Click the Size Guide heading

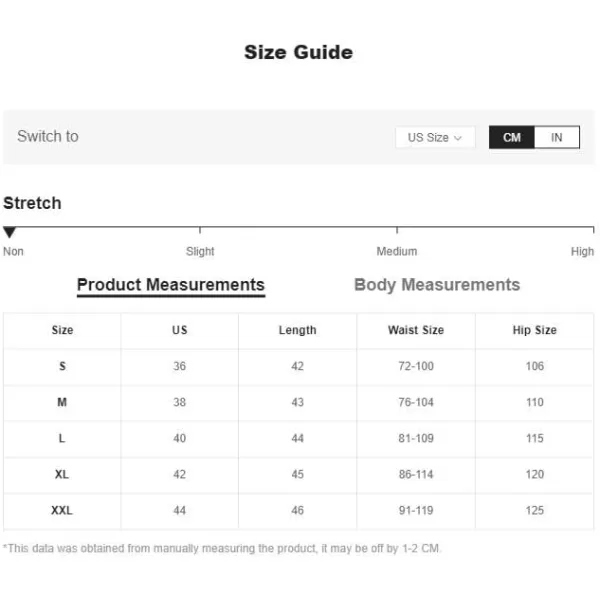pos(298,52)
